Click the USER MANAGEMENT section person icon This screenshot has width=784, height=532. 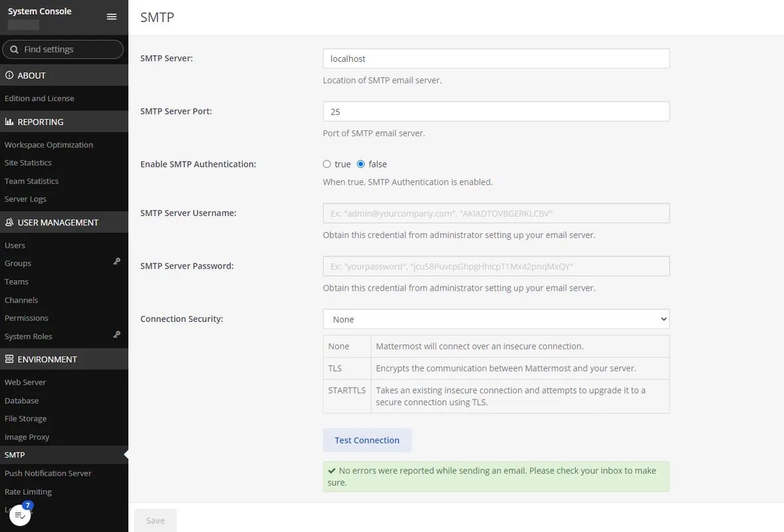point(9,223)
